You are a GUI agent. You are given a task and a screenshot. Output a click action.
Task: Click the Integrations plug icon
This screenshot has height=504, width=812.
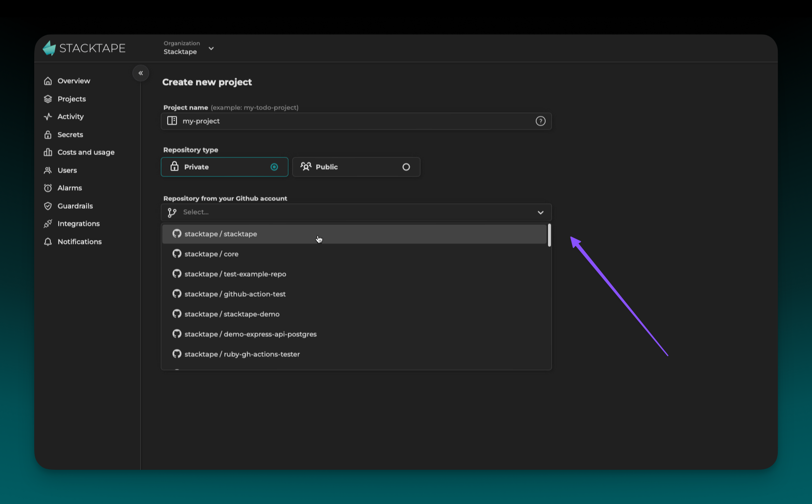[48, 223]
